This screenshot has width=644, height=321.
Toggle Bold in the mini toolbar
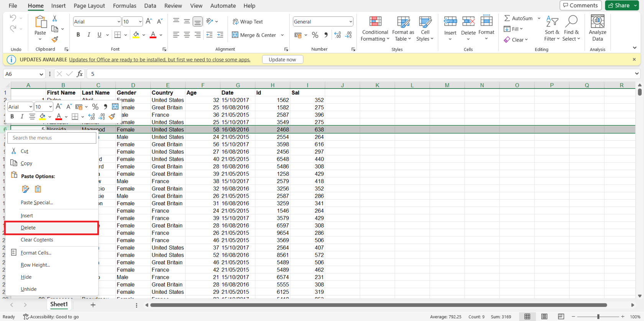(x=12, y=116)
